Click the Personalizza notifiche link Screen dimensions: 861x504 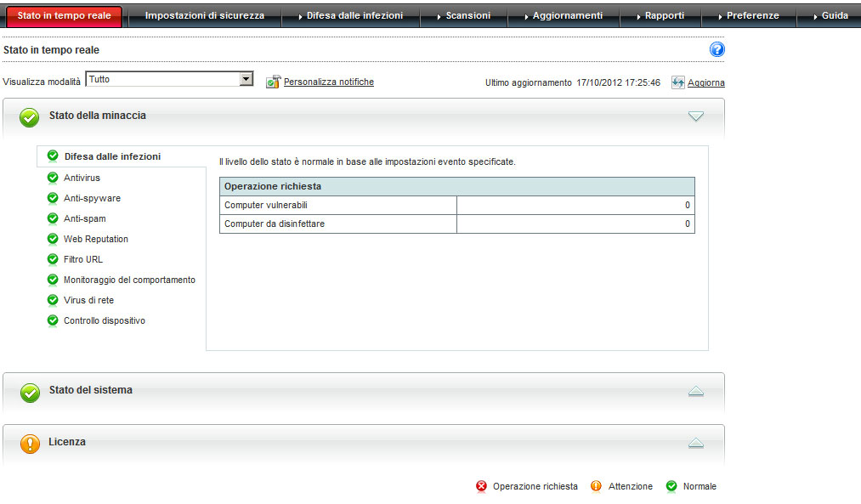328,82
